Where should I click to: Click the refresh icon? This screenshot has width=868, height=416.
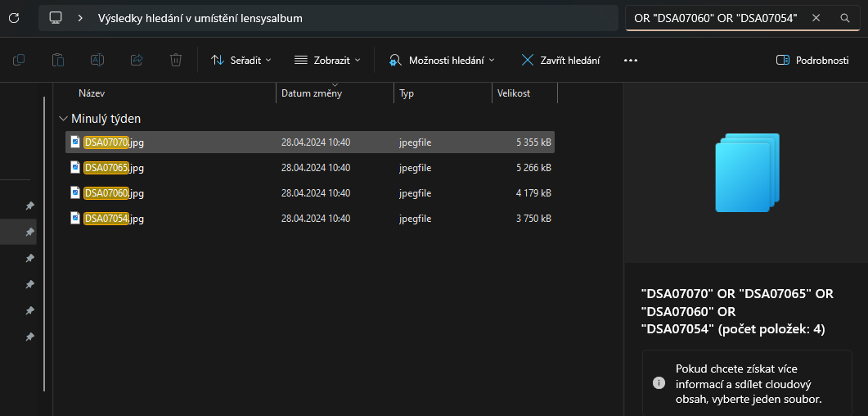tap(15, 18)
